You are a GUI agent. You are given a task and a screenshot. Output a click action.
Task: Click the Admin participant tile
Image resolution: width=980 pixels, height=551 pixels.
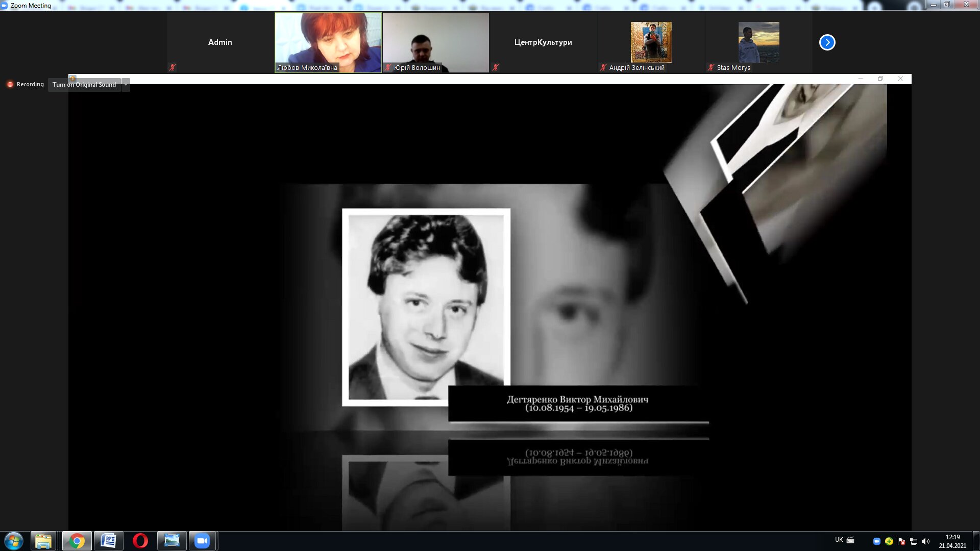pos(220,42)
